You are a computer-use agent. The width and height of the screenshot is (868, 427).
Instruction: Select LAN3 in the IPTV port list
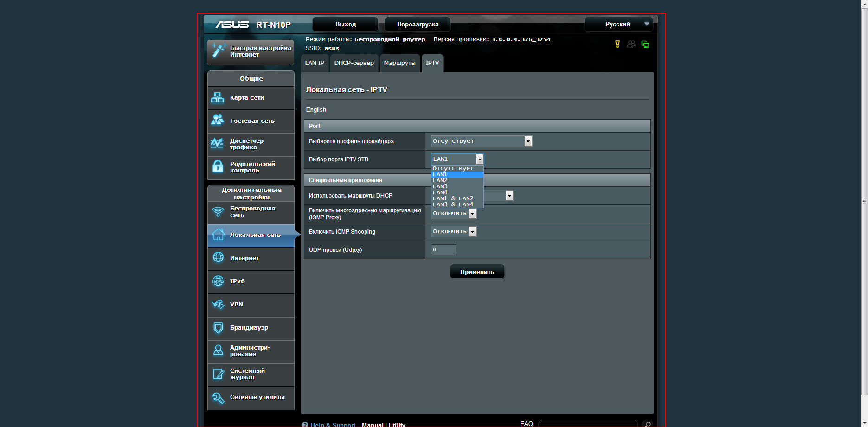pyautogui.click(x=440, y=186)
